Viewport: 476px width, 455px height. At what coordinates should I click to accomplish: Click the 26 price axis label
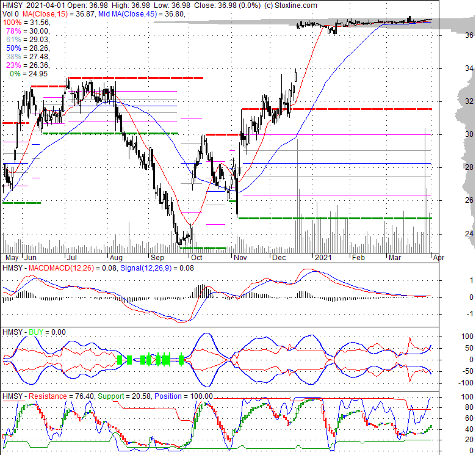[x=469, y=200]
